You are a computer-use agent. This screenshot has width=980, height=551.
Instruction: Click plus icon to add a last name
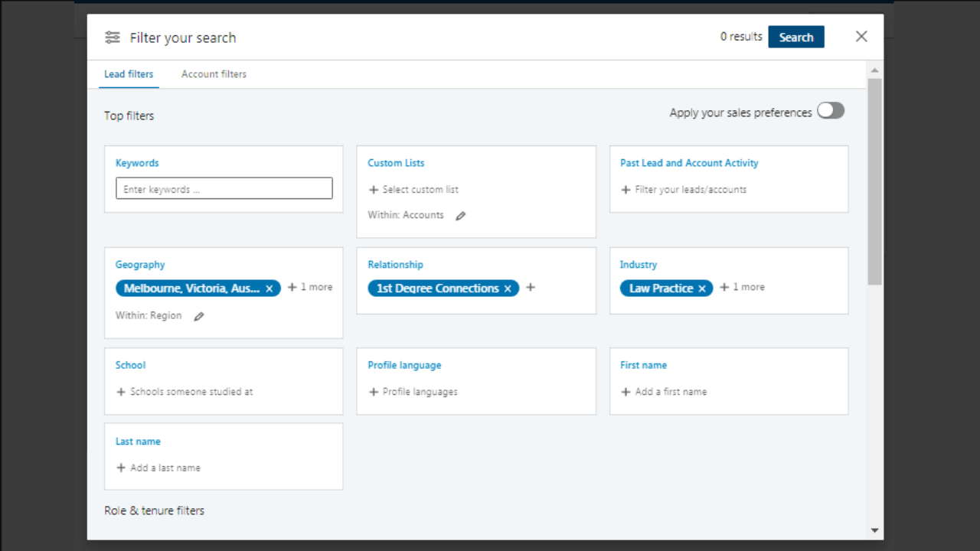point(121,468)
